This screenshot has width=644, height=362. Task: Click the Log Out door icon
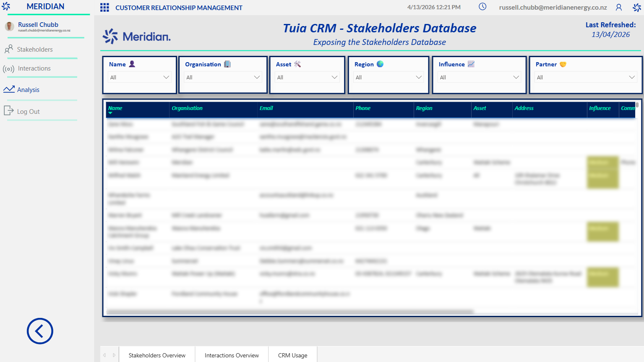[9, 110]
